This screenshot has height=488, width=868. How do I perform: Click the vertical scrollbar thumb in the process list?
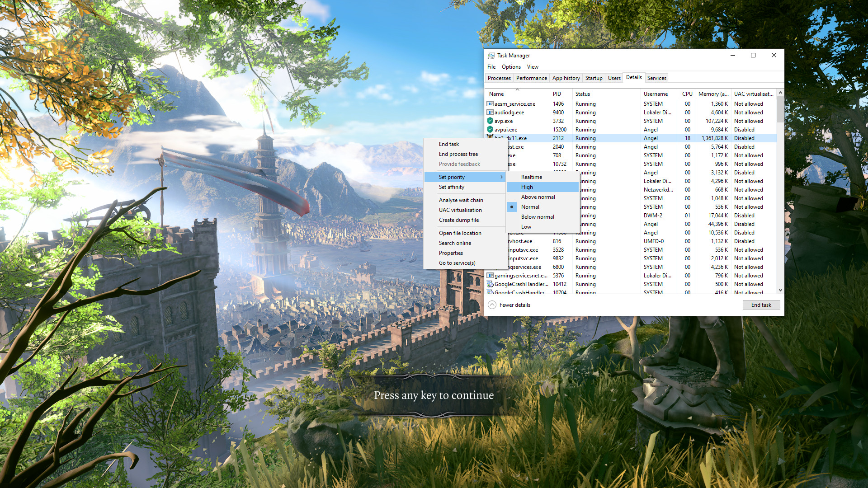point(780,109)
